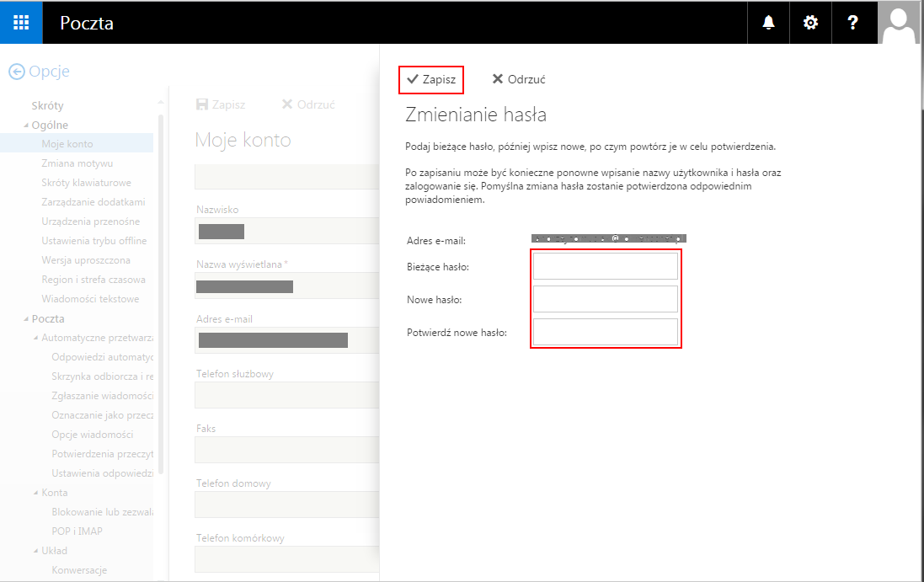Click in the Potwierdź nowe hasło field
This screenshot has width=924, height=582.
606,332
